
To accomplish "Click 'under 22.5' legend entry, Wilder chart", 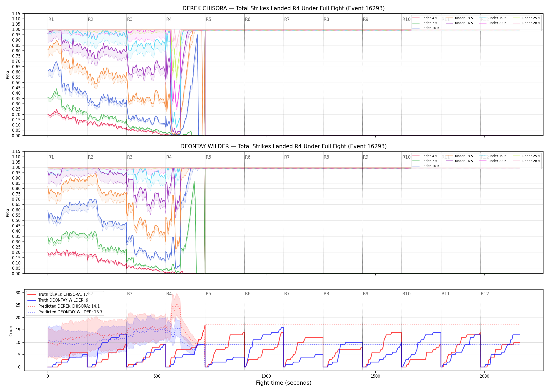I will 493,161.
